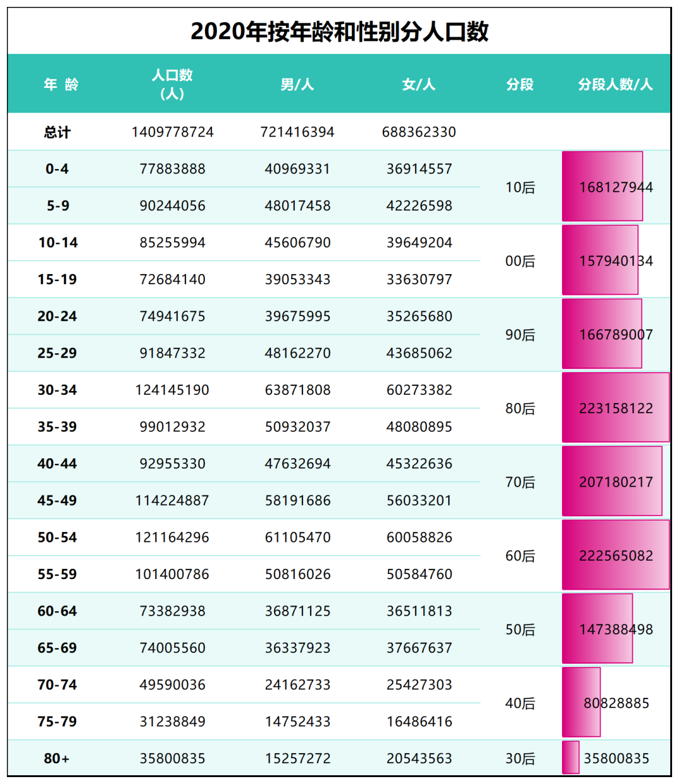Image resolution: width=679 pixels, height=784 pixels.
Task: Select the 男/人 column header
Action: (x=297, y=84)
